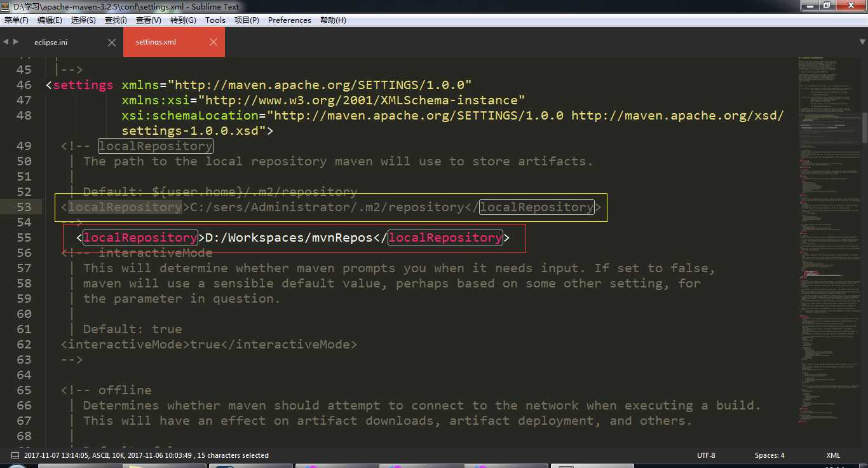This screenshot has width=868, height=468.
Task: Click the closing localRepository tag on line 55
Action: [x=445, y=238]
